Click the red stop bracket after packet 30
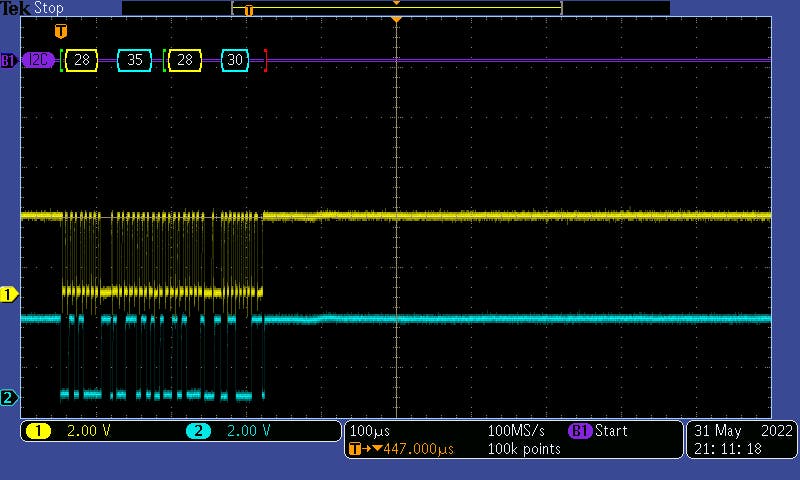800x480 pixels. click(x=265, y=60)
